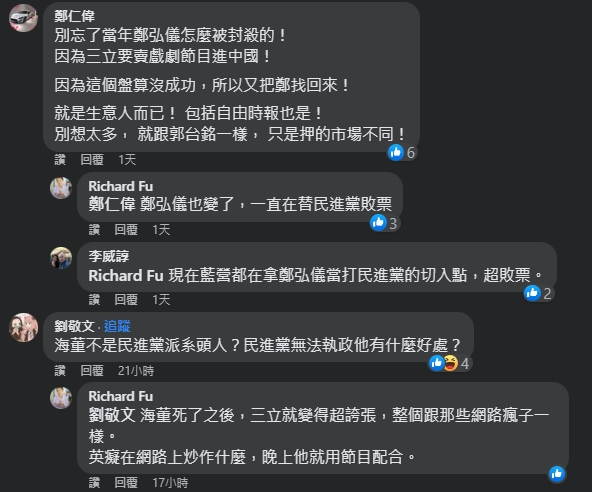Viewport: 592px width, 492px height.
Task: Reply to 劉敬文's comment
Action: (92, 370)
